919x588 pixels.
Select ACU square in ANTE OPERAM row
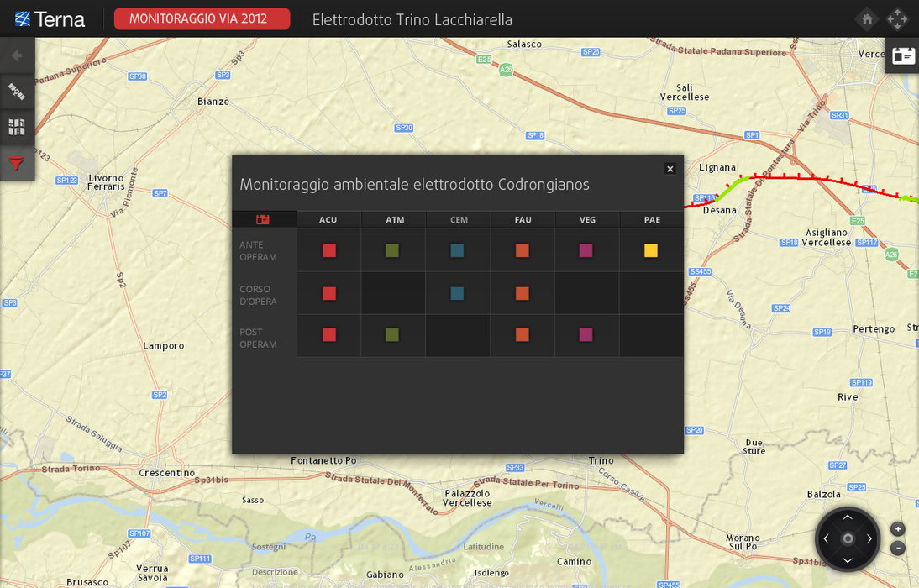tap(329, 250)
